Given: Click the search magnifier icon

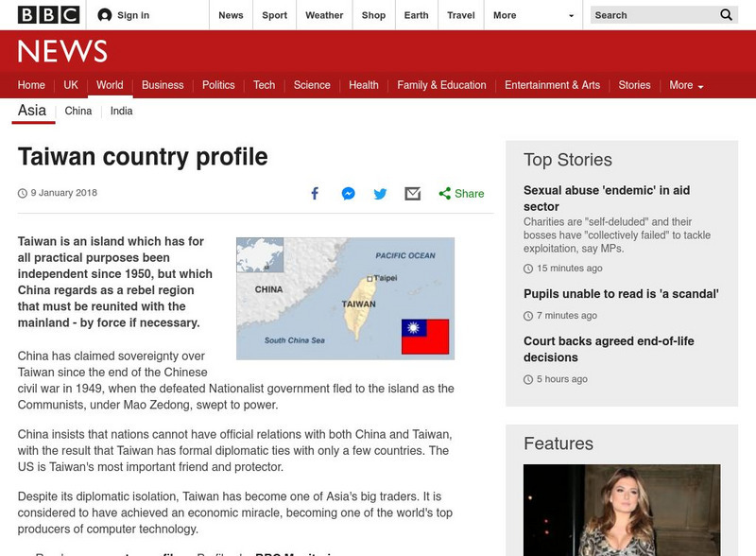Looking at the screenshot, I should [726, 15].
